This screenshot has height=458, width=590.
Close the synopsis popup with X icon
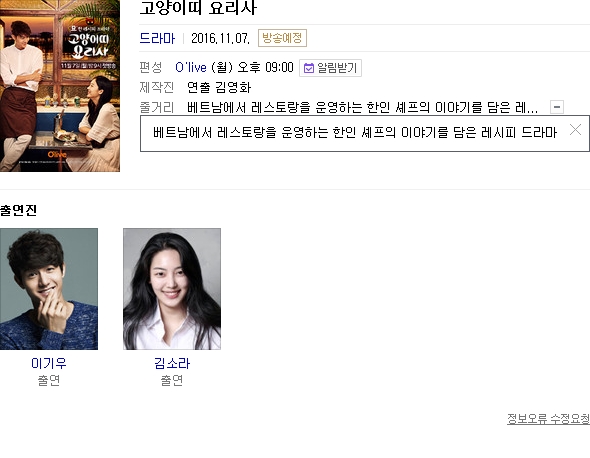click(575, 130)
